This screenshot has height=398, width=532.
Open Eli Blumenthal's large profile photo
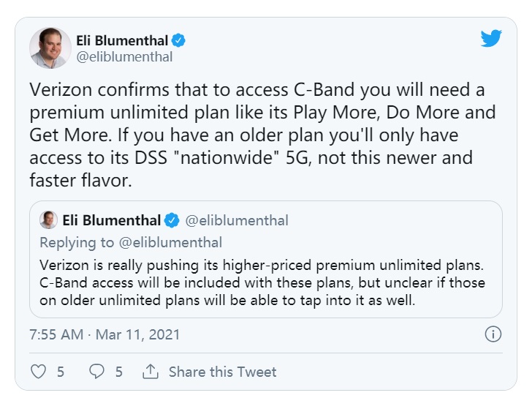(x=50, y=48)
